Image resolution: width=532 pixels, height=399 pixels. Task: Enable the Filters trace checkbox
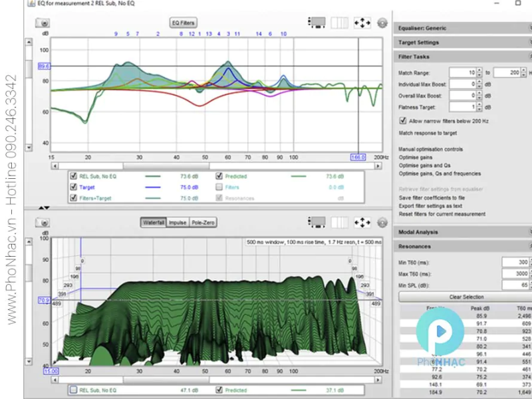[x=219, y=188]
